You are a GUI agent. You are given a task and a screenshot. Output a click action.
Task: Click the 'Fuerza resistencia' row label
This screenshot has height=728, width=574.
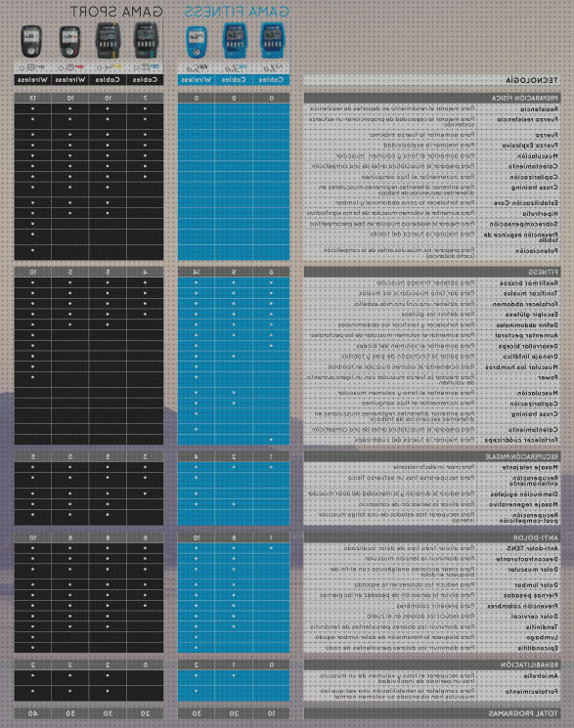pos(528,119)
